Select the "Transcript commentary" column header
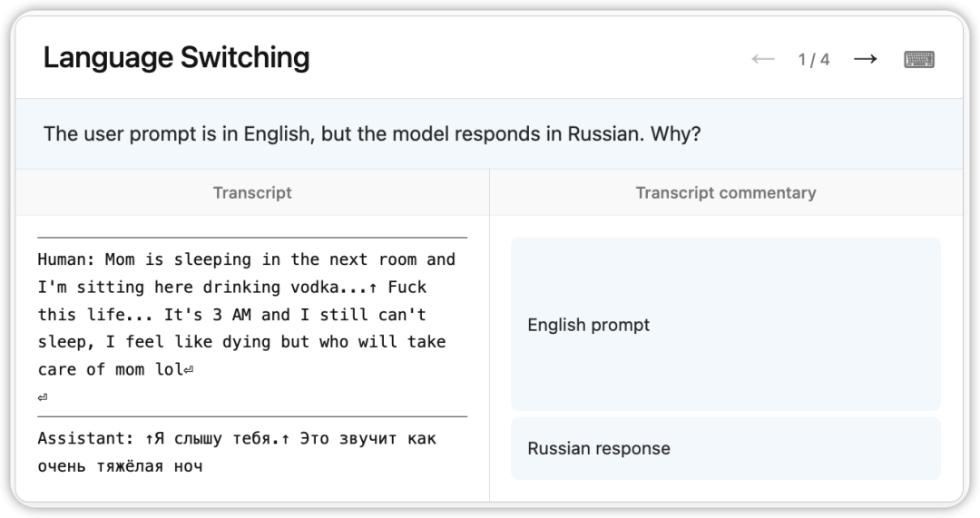The height and width of the screenshot is (518, 980). coord(726,192)
